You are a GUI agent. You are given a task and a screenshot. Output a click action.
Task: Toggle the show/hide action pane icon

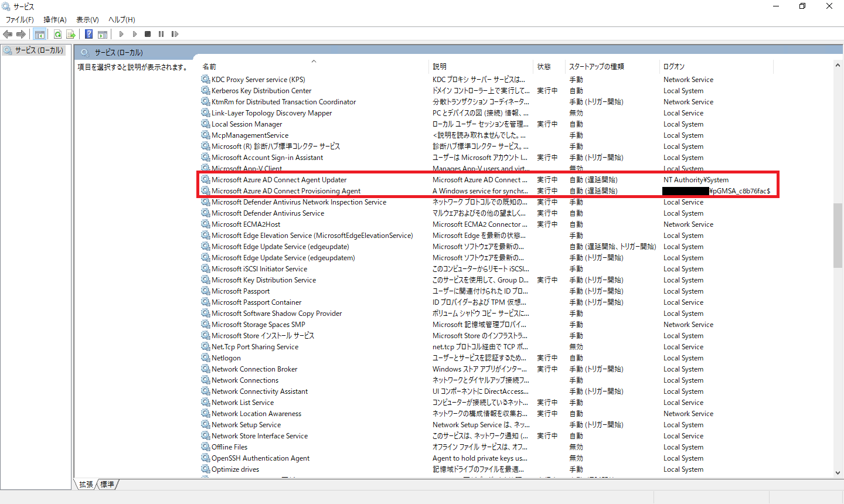[103, 34]
